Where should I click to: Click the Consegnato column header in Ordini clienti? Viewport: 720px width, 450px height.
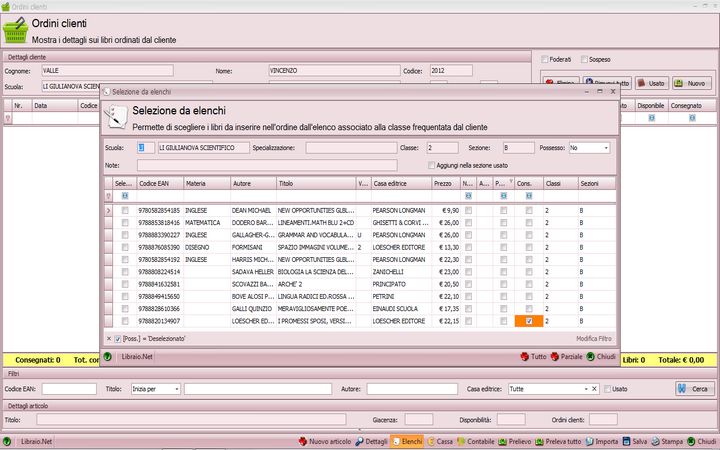(x=691, y=106)
